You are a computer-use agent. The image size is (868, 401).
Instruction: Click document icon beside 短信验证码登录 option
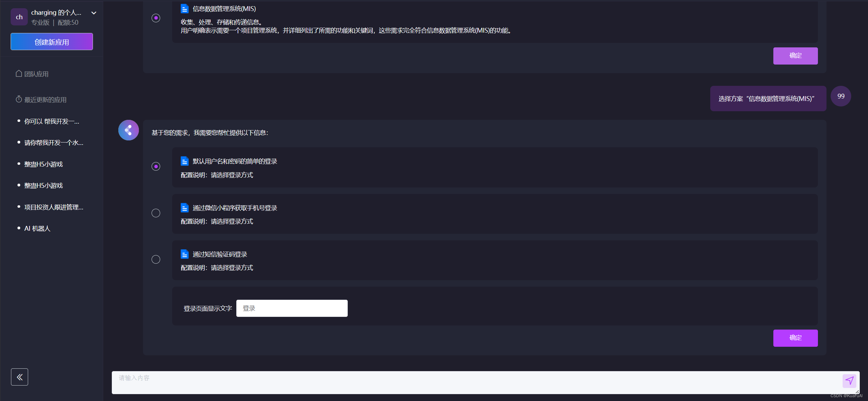(x=185, y=254)
